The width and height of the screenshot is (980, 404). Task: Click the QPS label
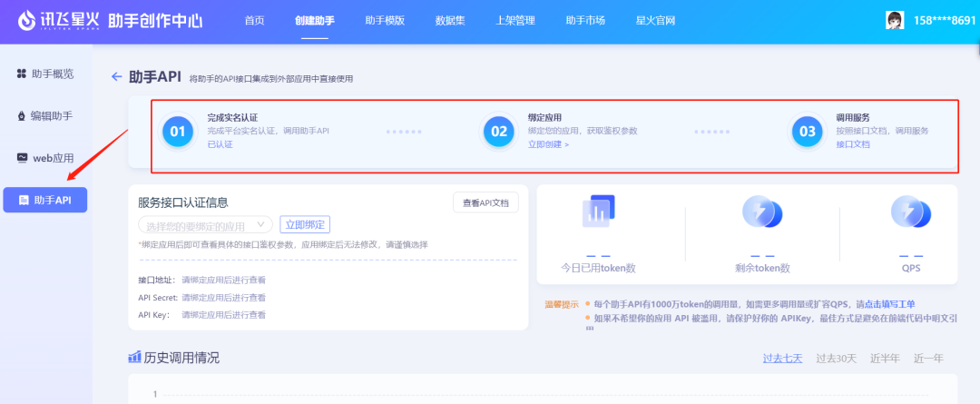coord(911,269)
